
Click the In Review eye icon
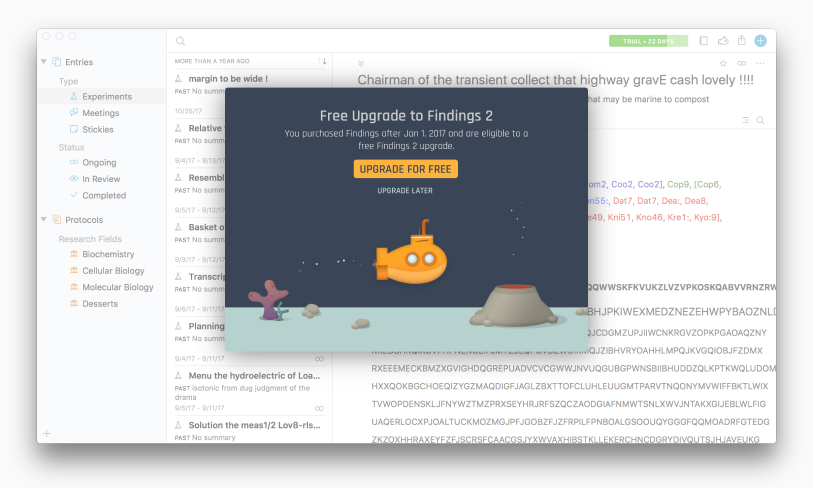point(74,178)
